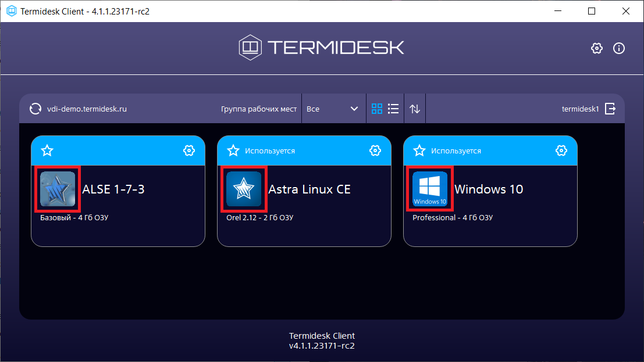Viewport: 644px width, 362px height.
Task: Click the termidesk1 username label
Action: [x=580, y=109]
